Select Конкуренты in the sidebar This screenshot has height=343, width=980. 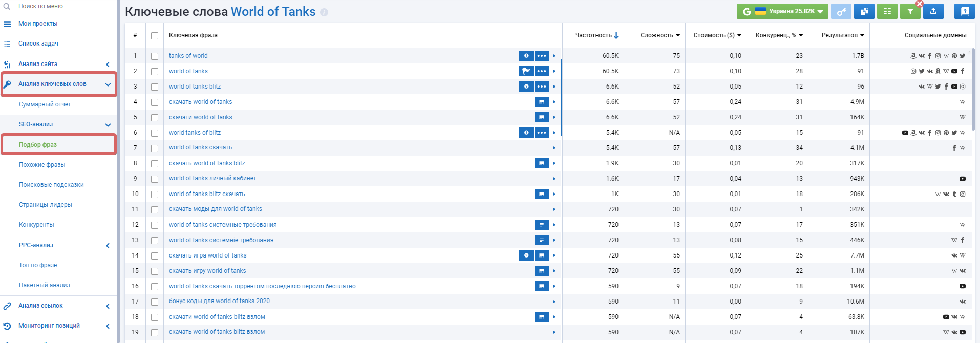(x=36, y=225)
